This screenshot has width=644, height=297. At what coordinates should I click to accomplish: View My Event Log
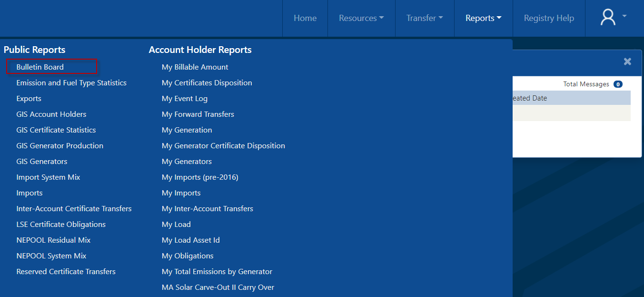(184, 99)
